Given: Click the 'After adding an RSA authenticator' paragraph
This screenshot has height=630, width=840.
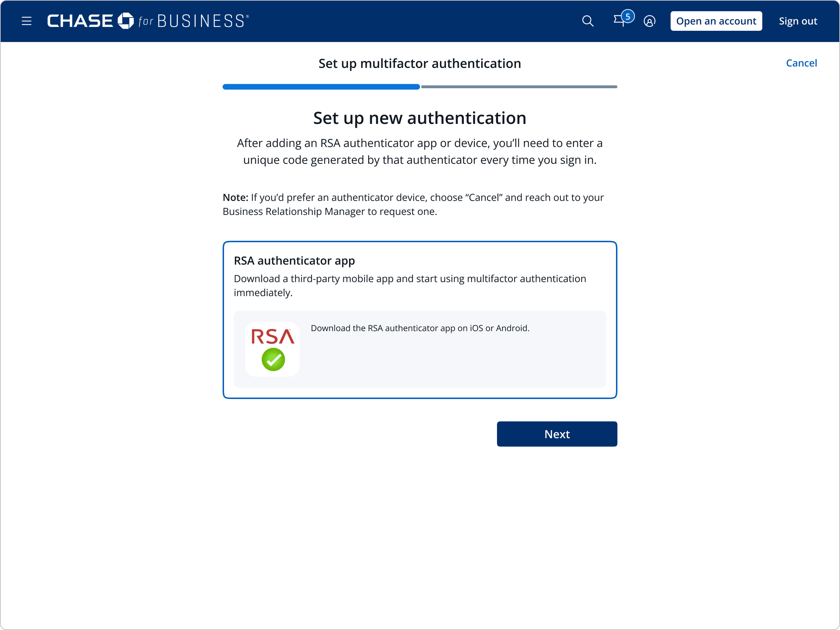Looking at the screenshot, I should point(420,152).
